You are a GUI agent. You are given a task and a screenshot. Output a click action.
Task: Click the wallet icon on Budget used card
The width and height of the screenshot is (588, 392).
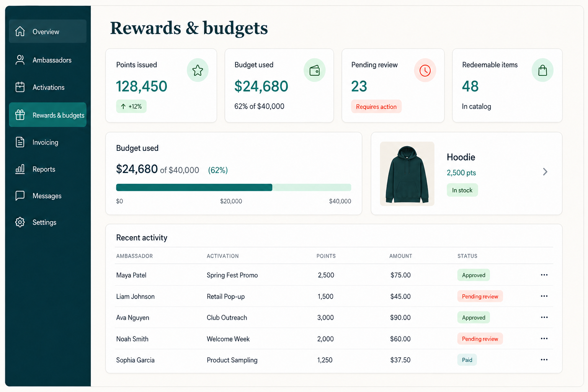(x=315, y=70)
